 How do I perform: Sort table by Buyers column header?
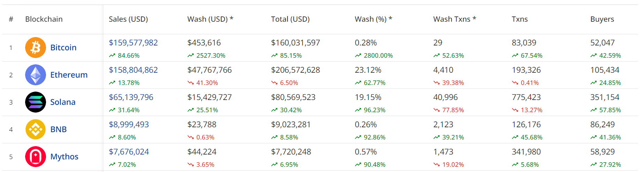tap(602, 19)
